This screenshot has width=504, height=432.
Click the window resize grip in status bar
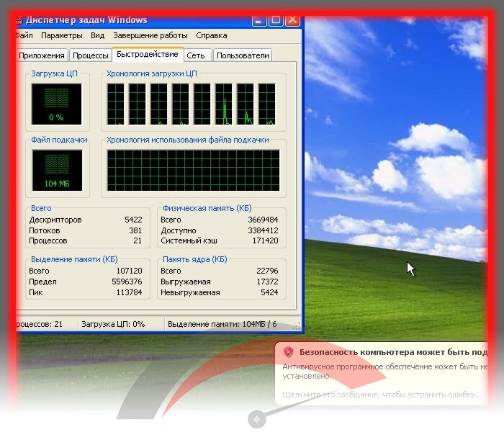pos(297,326)
